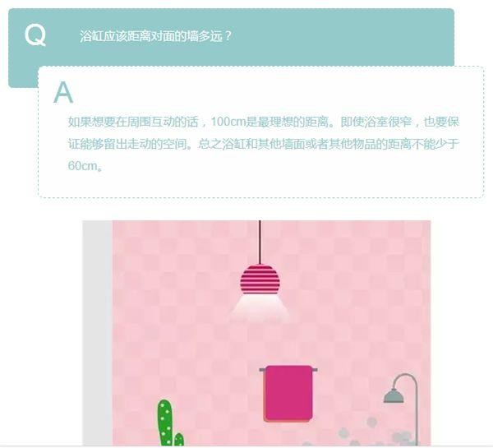The width and height of the screenshot is (493, 448).
Task: Click the lamp's hanging cord
Action: [x=260, y=242]
